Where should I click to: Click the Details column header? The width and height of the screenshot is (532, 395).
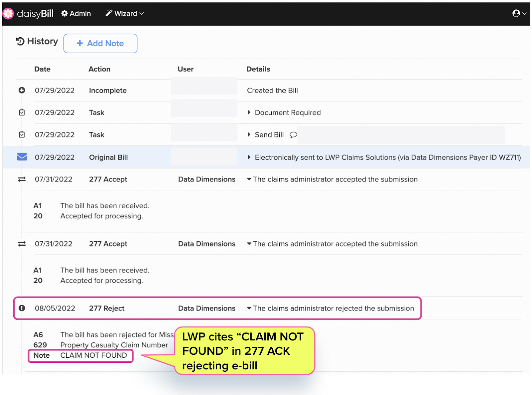click(x=258, y=69)
